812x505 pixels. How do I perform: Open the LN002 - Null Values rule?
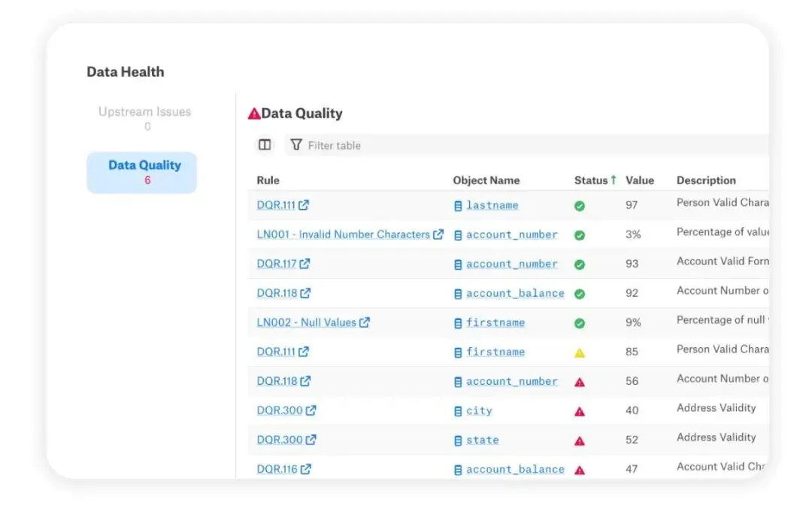tap(307, 322)
